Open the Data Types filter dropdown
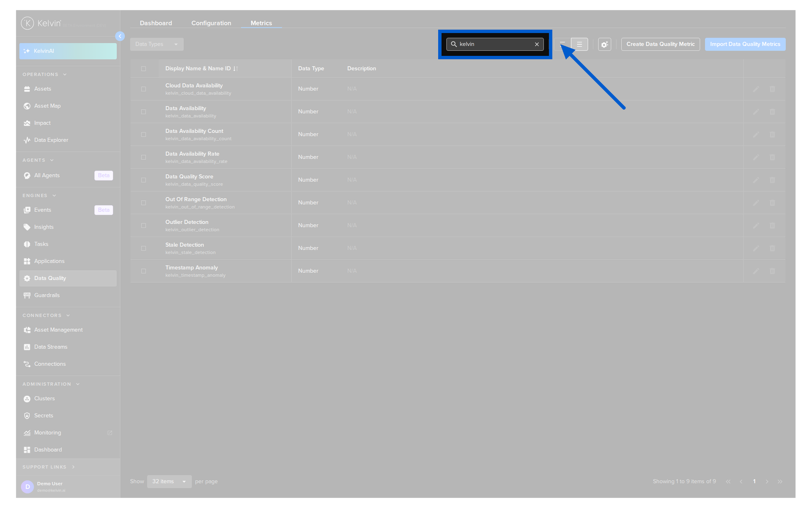This screenshot has height=508, width=812. tap(157, 44)
